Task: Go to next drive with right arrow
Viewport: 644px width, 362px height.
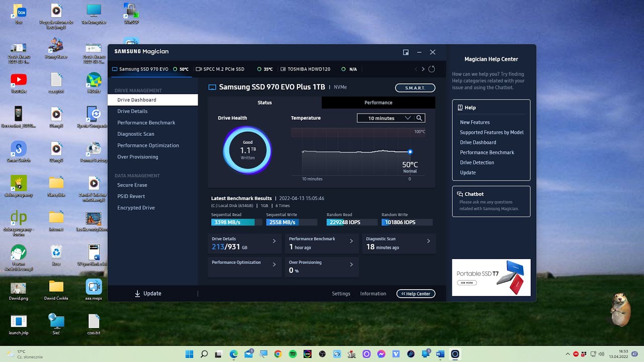Action: 423,69
